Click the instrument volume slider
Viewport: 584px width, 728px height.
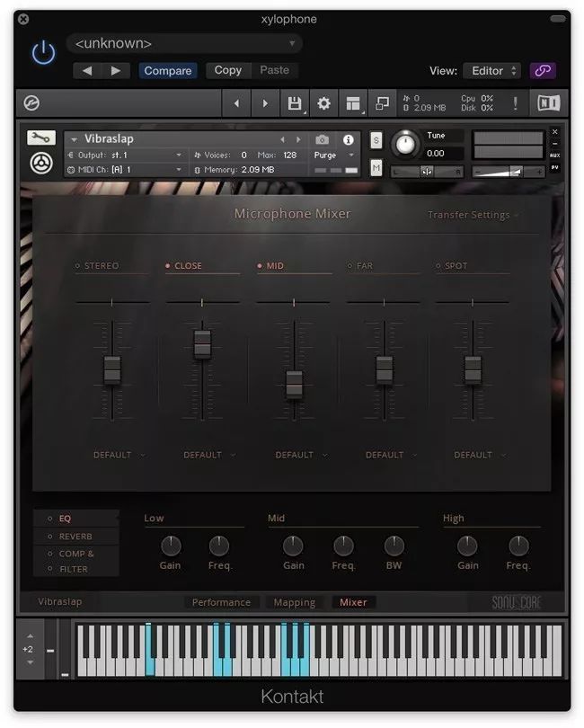[x=508, y=172]
